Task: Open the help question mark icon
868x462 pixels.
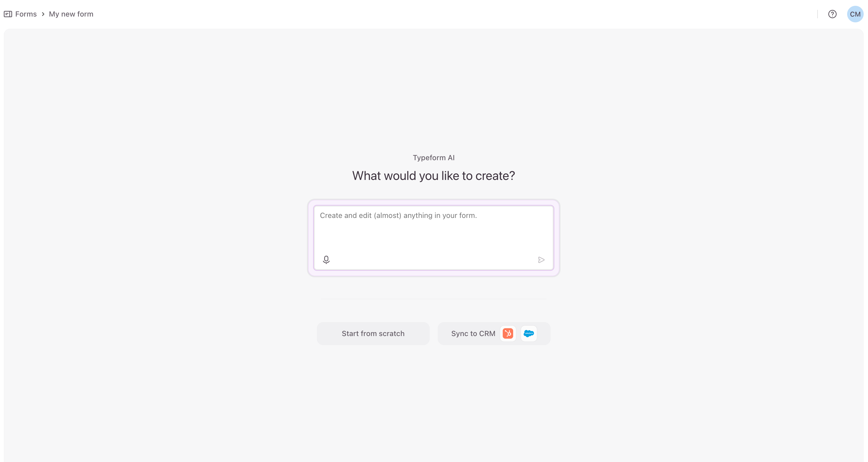Action: coord(832,14)
